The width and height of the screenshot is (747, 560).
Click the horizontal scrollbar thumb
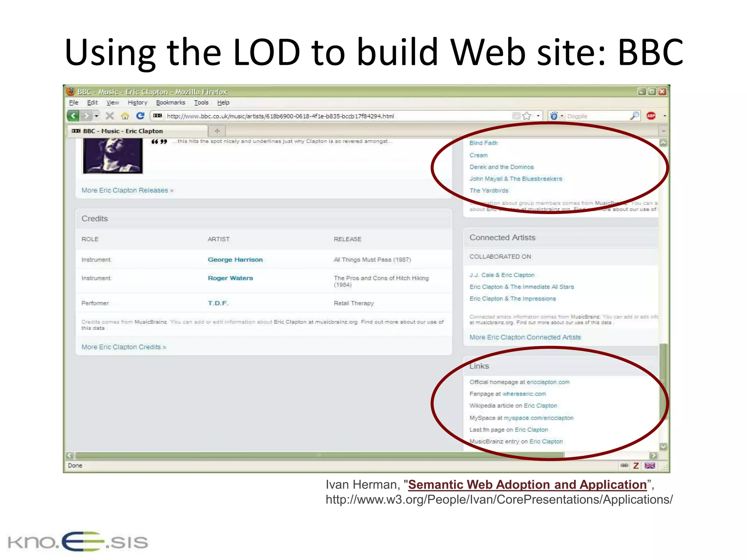(319, 455)
